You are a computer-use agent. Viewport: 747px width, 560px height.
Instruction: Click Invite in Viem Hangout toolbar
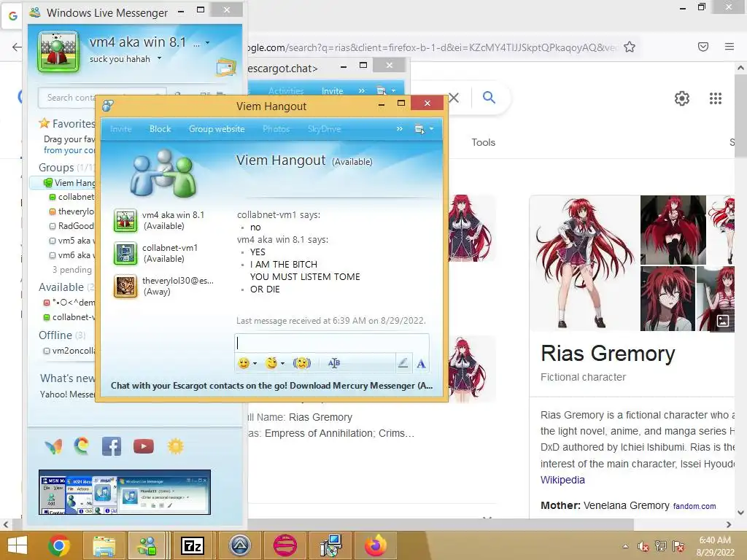tap(120, 129)
